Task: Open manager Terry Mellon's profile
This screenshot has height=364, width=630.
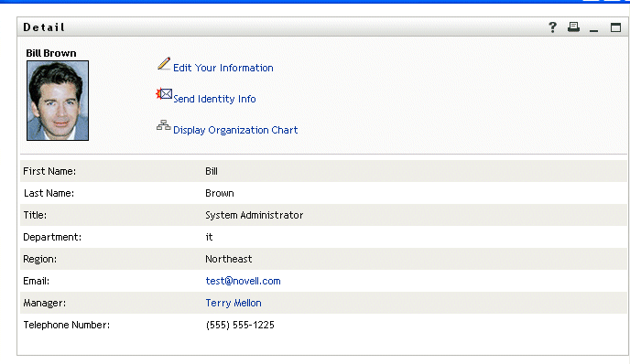Action: pyautogui.click(x=234, y=303)
